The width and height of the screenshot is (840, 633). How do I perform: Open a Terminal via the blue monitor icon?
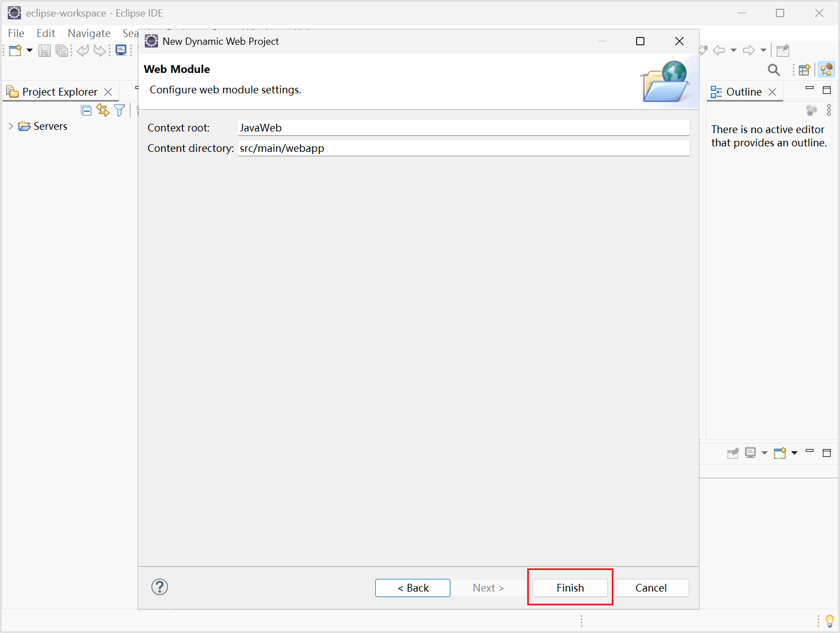click(x=121, y=51)
